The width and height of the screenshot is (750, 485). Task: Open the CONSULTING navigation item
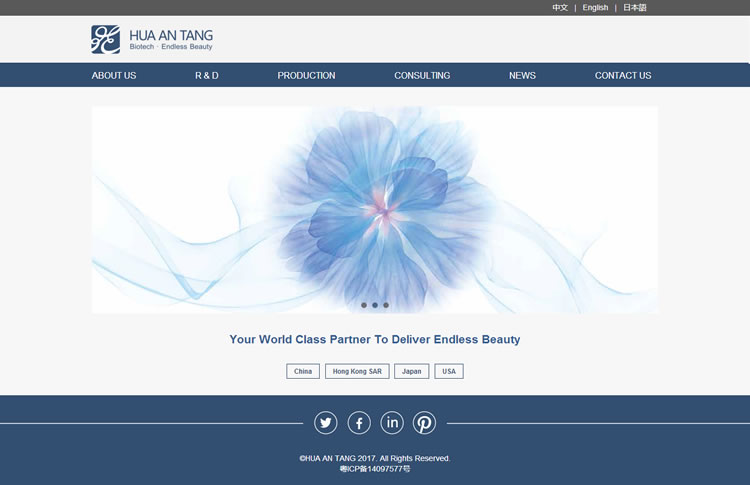422,76
